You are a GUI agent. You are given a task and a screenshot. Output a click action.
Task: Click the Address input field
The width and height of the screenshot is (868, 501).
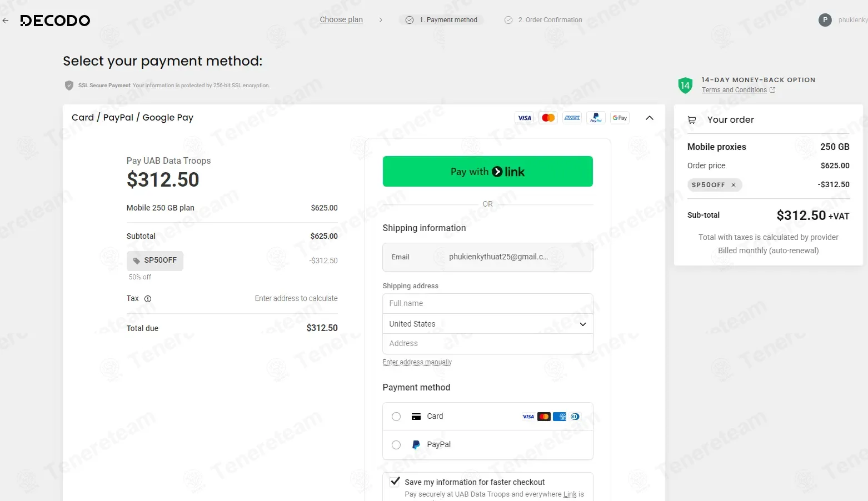487,344
